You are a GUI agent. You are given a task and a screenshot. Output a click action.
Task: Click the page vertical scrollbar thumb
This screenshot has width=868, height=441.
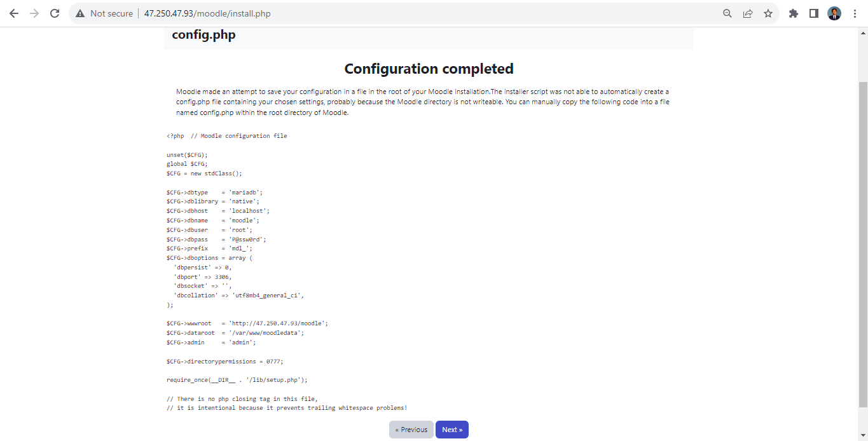(x=863, y=244)
